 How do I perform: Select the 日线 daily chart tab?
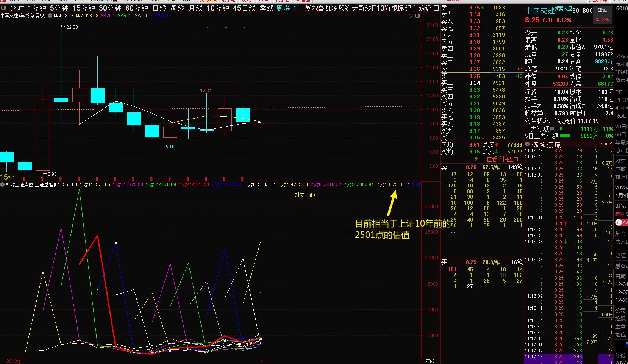pyautogui.click(x=159, y=8)
